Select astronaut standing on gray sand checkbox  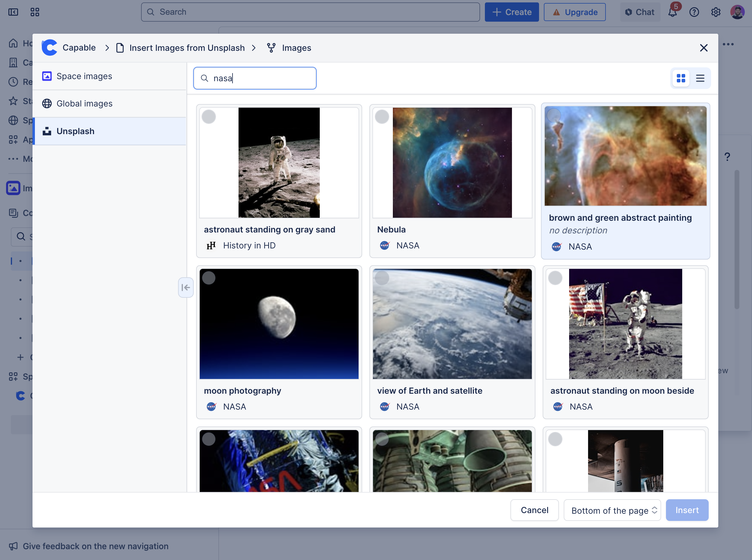pyautogui.click(x=208, y=117)
